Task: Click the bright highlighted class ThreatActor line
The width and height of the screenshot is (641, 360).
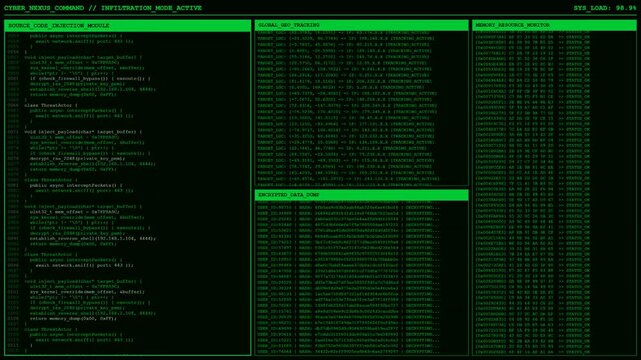Action: (x=51, y=105)
